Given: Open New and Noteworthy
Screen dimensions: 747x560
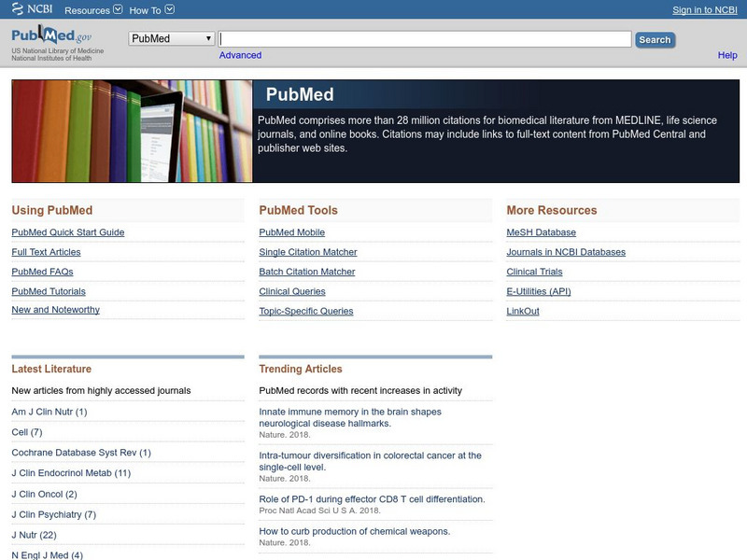Looking at the screenshot, I should pyautogui.click(x=55, y=310).
